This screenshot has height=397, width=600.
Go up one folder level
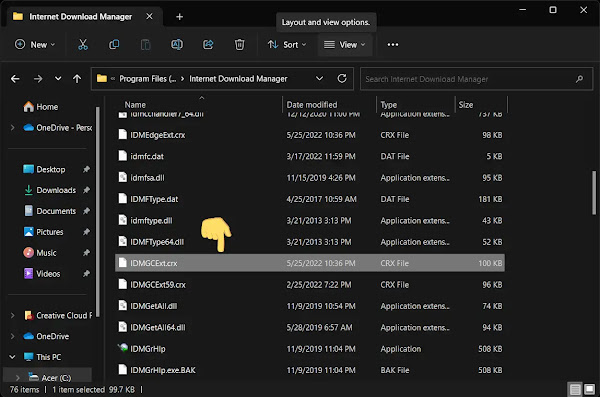(77, 79)
